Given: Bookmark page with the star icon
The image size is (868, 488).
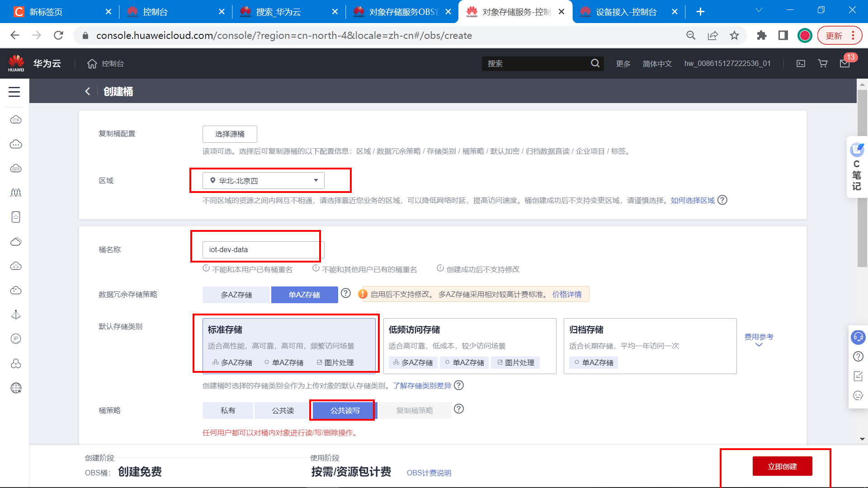Looking at the screenshot, I should (x=734, y=35).
